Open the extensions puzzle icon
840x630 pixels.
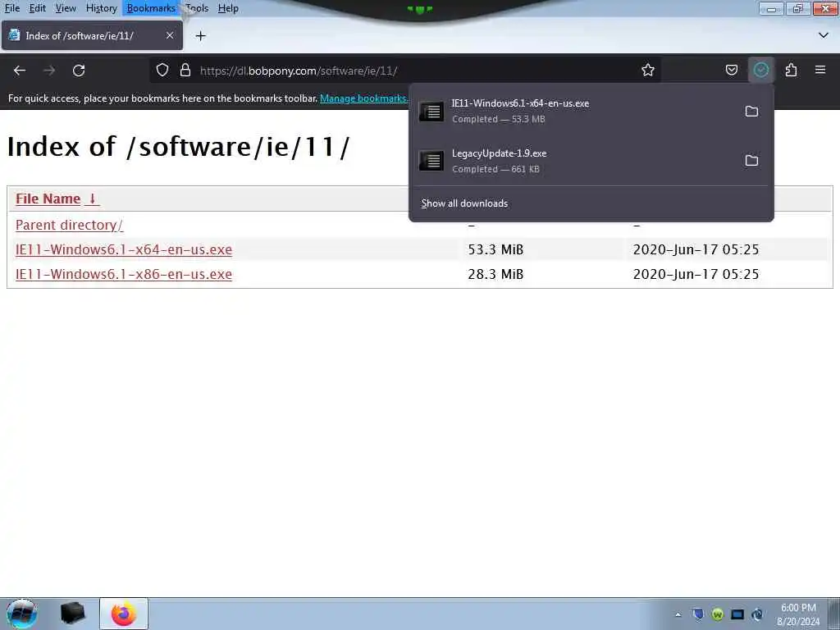[x=791, y=71]
